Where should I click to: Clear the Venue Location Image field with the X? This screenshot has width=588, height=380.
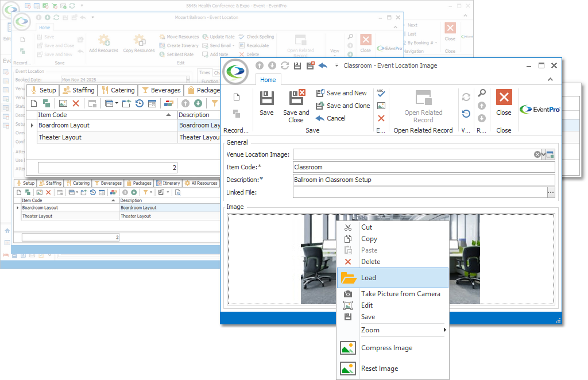(x=537, y=154)
